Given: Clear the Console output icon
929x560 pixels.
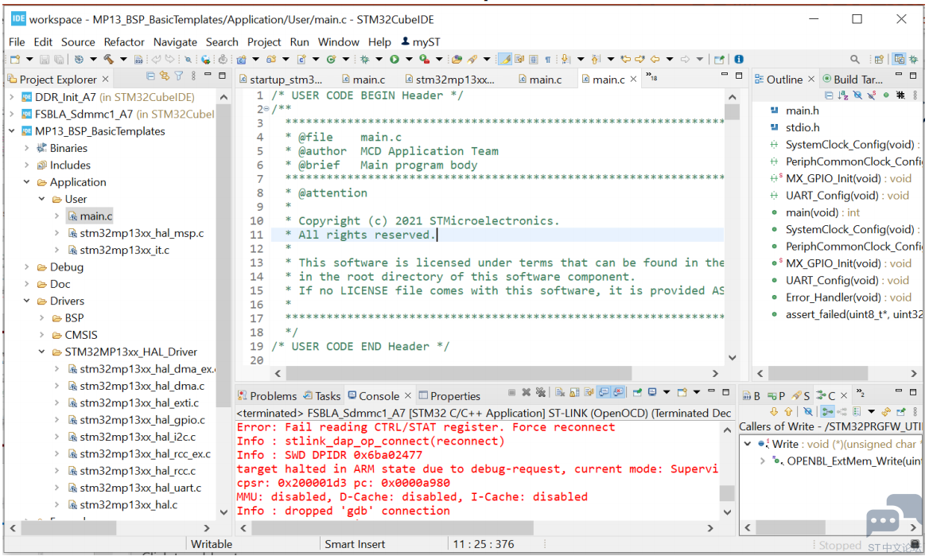Looking at the screenshot, I should point(560,392).
